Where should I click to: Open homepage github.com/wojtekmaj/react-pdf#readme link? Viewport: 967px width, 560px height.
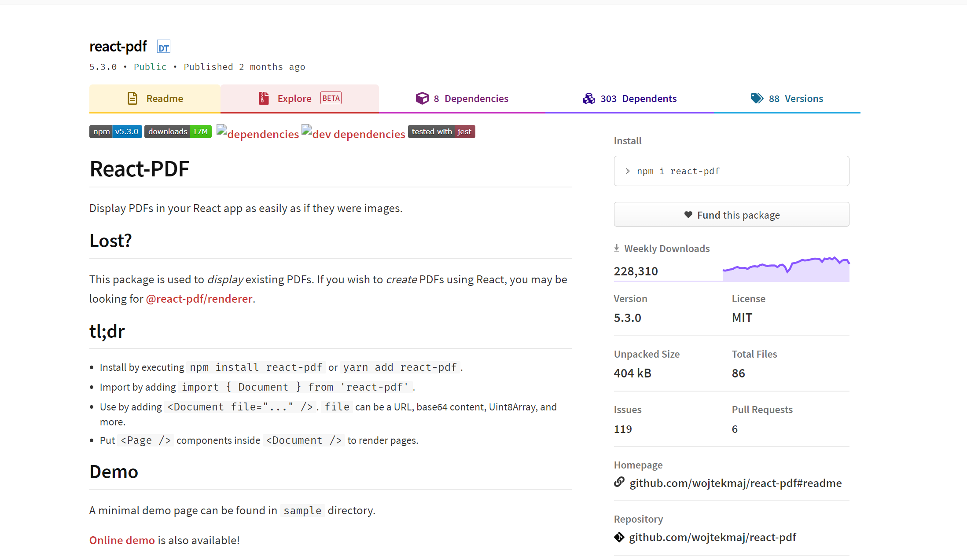[x=735, y=483]
